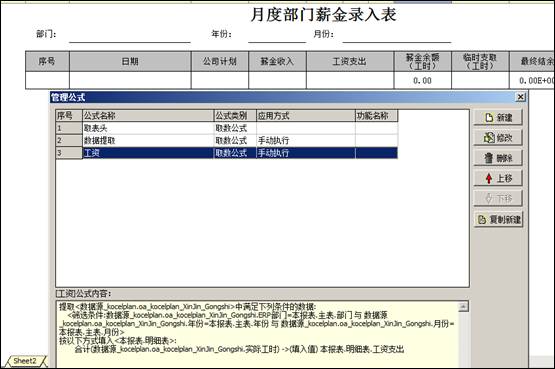Click the 月度部门薪金录入表 title
The height and width of the screenshot is (369, 555).
tap(324, 15)
